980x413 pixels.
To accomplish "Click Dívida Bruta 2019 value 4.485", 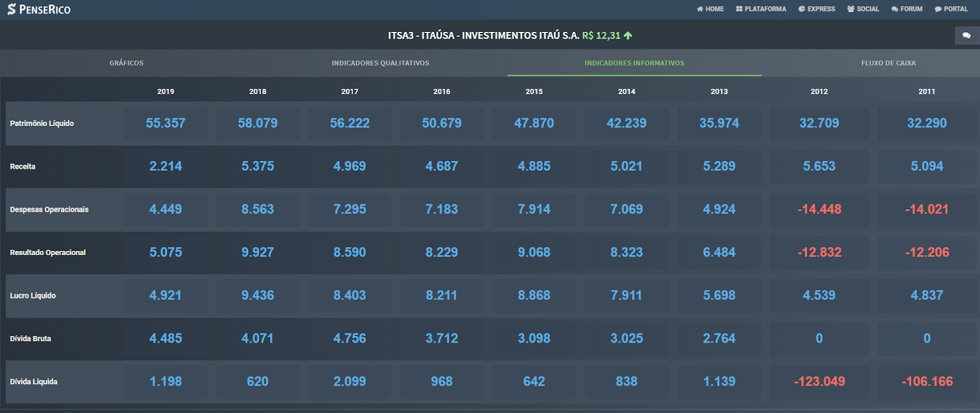I will click(x=165, y=338).
